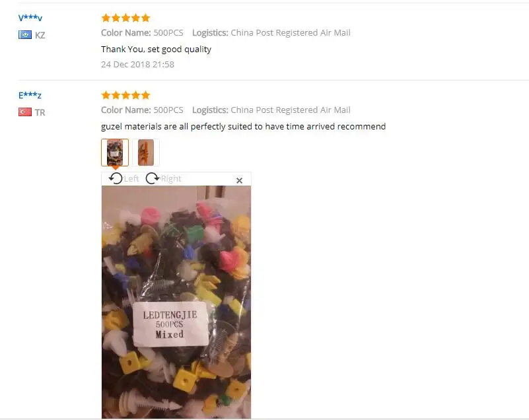Click the KZ country code
529x420 pixels.
coord(40,35)
